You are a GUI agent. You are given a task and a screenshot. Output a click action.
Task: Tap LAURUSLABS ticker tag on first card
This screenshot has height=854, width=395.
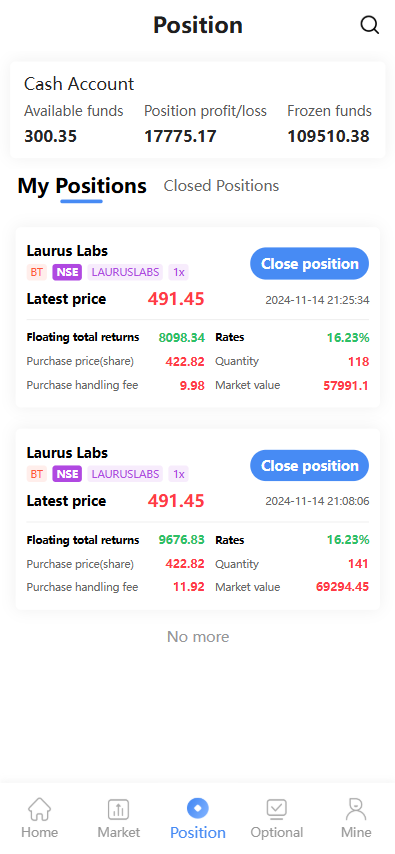(125, 272)
